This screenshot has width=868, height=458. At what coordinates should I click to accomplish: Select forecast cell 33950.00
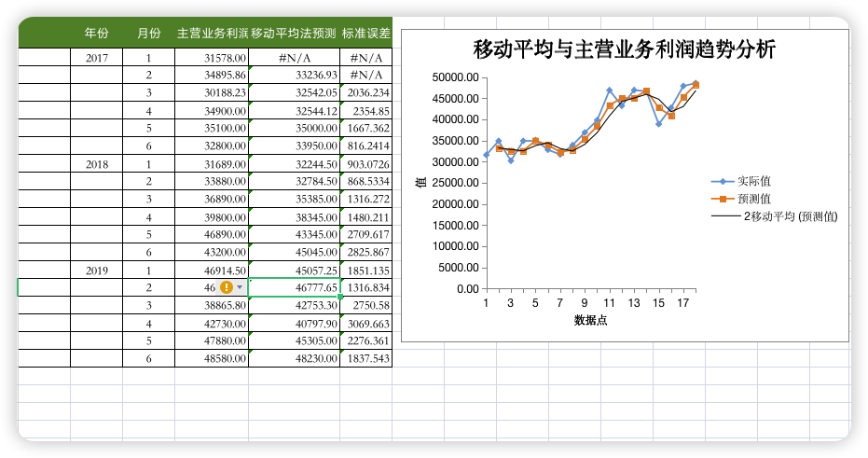point(294,146)
